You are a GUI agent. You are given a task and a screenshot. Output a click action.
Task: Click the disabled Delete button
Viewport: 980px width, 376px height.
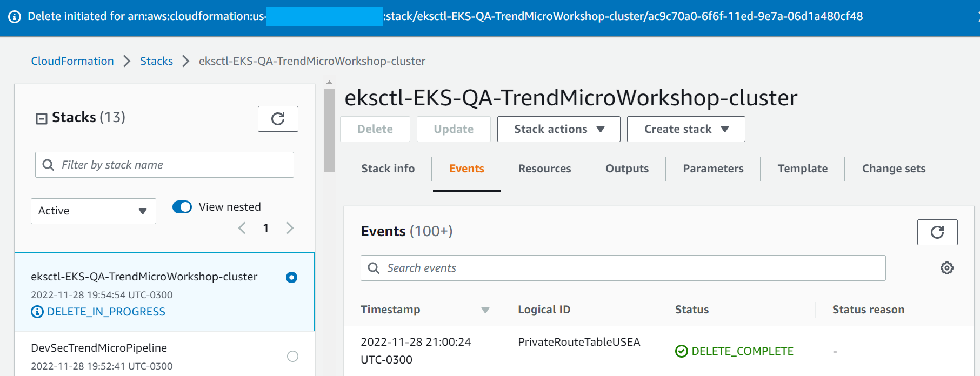(x=375, y=129)
